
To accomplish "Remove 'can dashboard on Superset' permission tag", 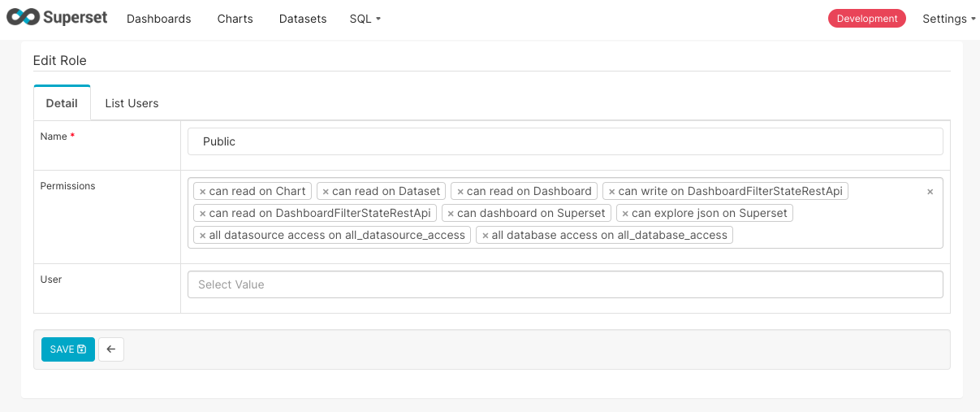I will pyautogui.click(x=451, y=214).
